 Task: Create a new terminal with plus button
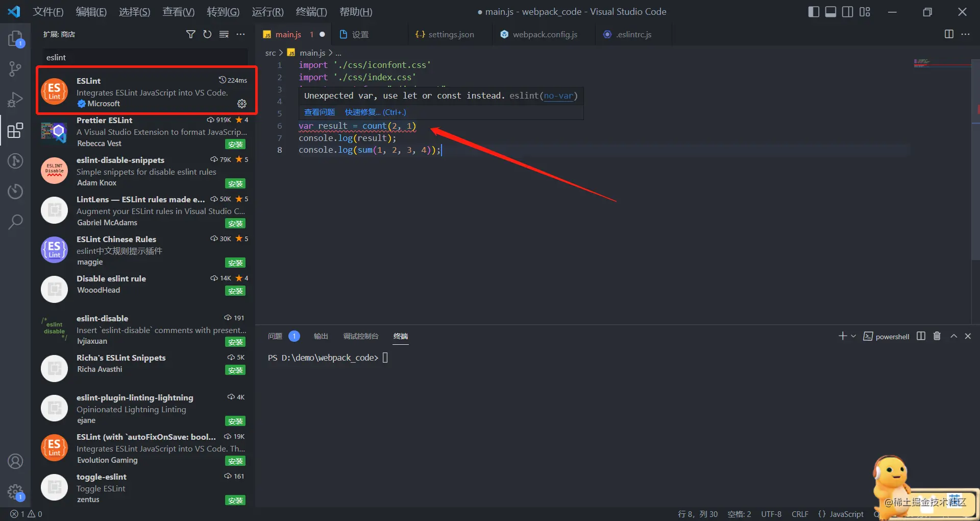pos(842,336)
